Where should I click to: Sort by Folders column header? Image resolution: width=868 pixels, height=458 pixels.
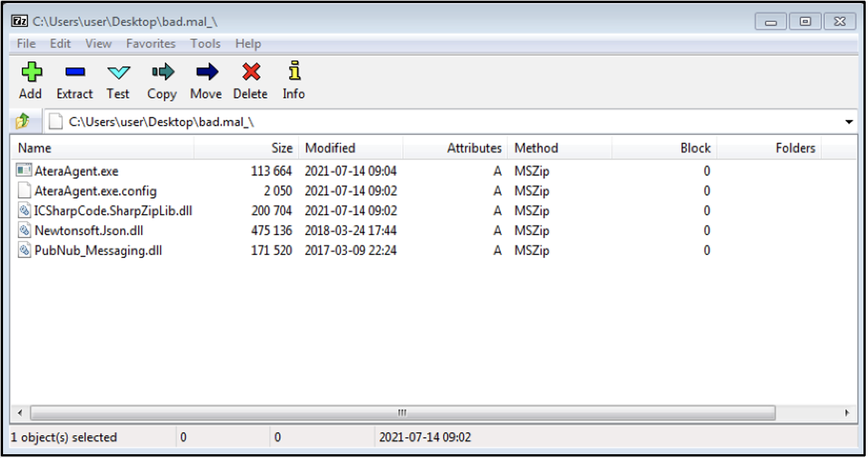coord(769,148)
